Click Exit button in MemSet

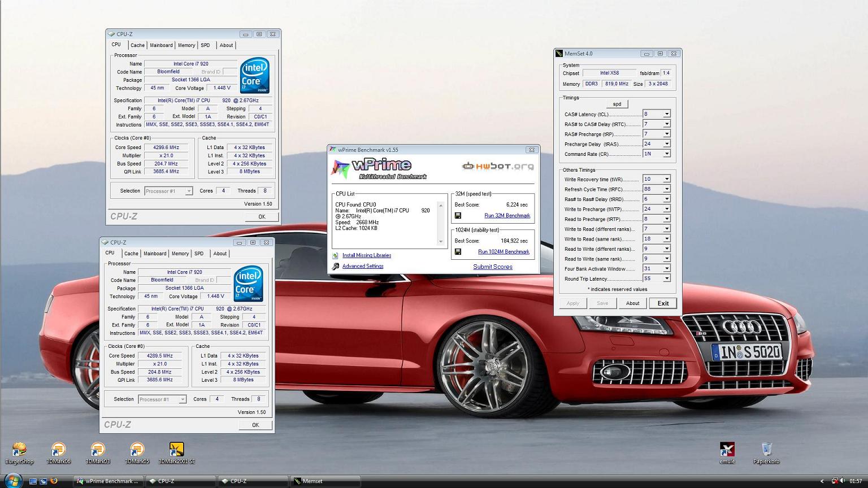(x=663, y=303)
